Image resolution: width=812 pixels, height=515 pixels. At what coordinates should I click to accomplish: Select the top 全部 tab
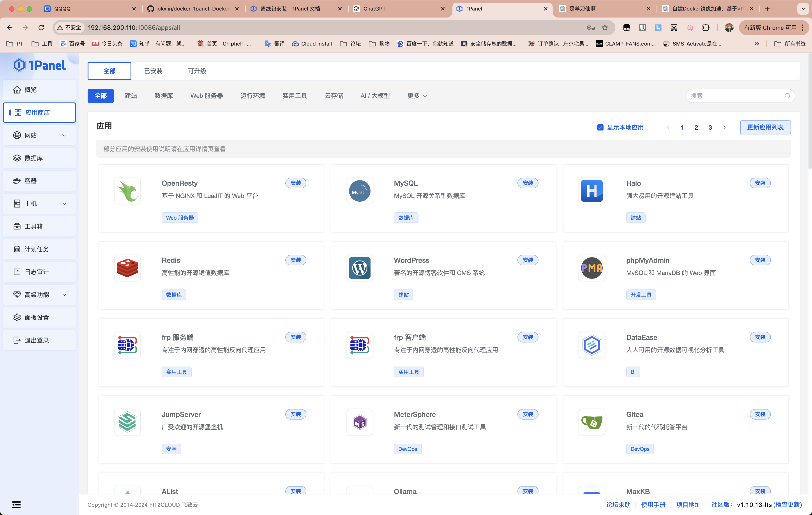pyautogui.click(x=109, y=71)
